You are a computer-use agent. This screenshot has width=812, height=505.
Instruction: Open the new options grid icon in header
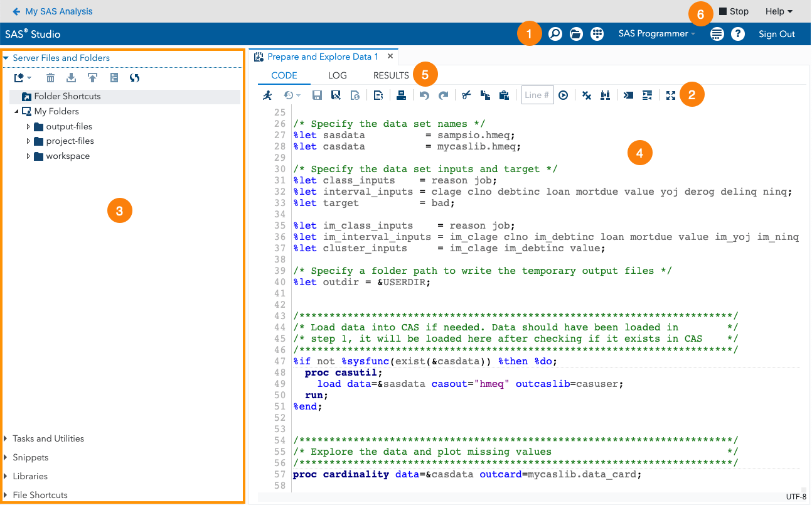click(597, 34)
